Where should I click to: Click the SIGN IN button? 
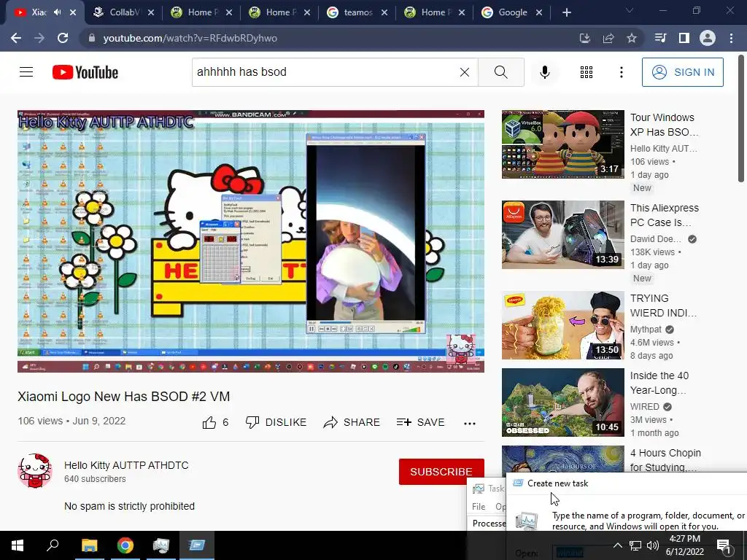coord(682,72)
